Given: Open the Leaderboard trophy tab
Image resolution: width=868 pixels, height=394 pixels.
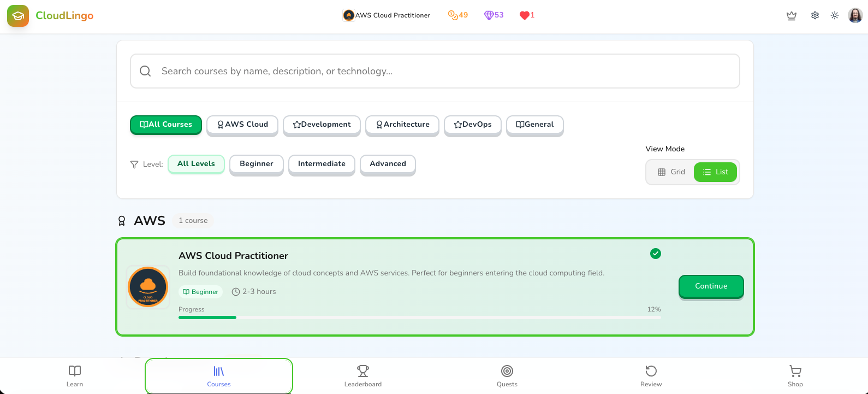Looking at the screenshot, I should [363, 376].
